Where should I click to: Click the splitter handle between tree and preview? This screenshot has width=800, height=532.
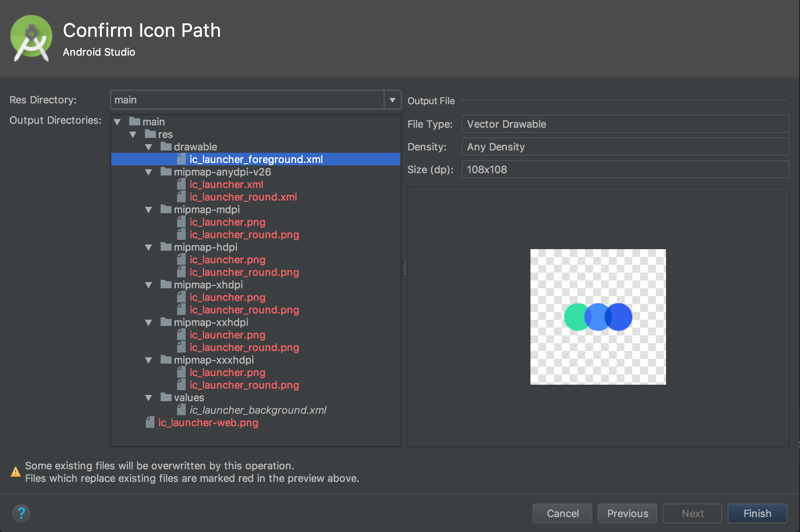coord(404,268)
